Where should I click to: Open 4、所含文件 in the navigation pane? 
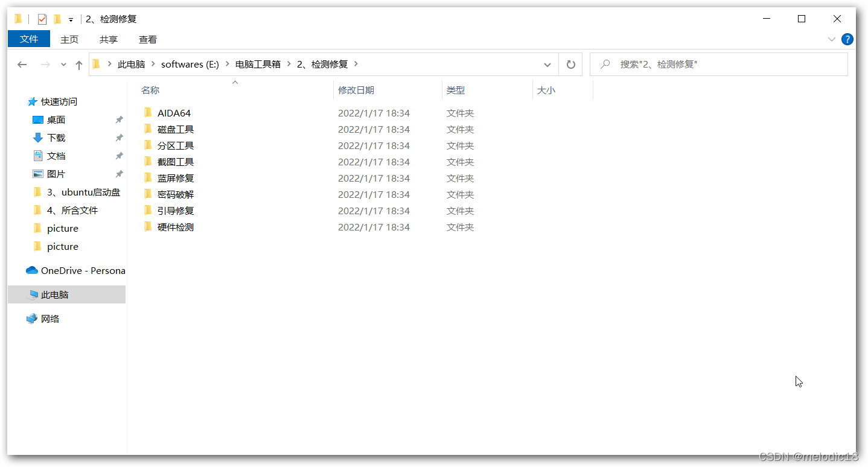point(72,211)
